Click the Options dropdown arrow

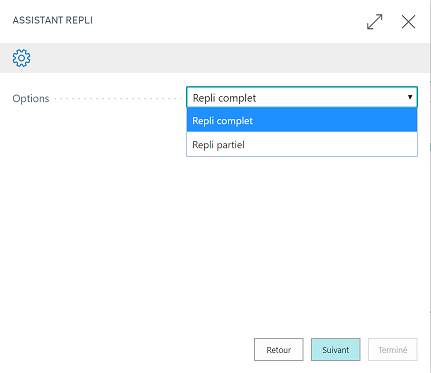[x=410, y=97]
